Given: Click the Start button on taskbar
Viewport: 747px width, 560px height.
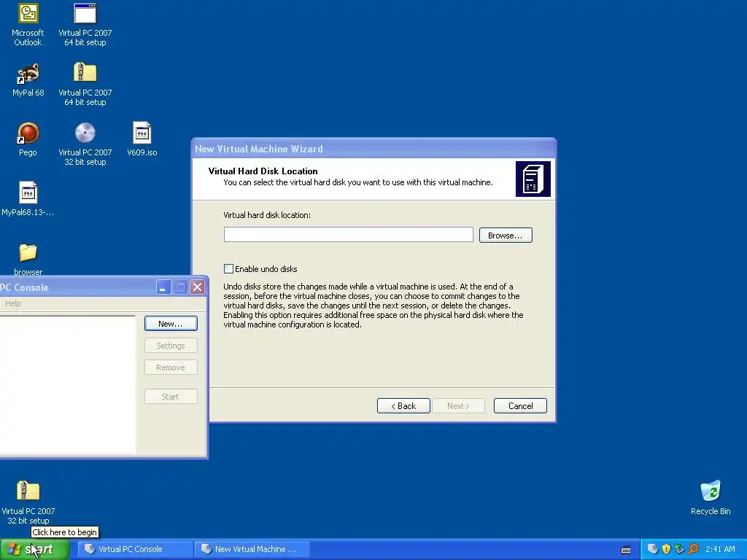Looking at the screenshot, I should click(x=34, y=550).
